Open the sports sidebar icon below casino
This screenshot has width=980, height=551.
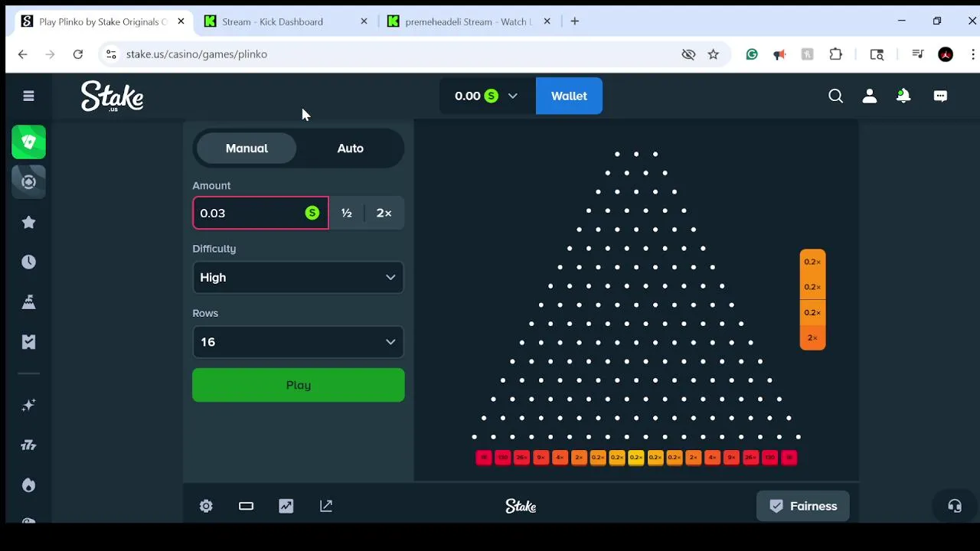pos(28,182)
